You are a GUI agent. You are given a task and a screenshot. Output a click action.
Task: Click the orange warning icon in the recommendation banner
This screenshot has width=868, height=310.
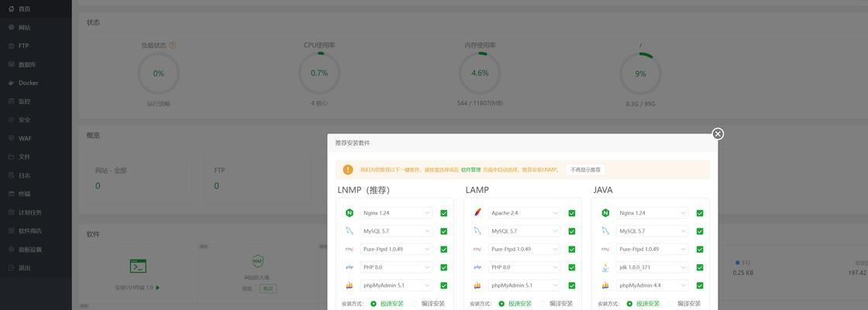(x=348, y=170)
